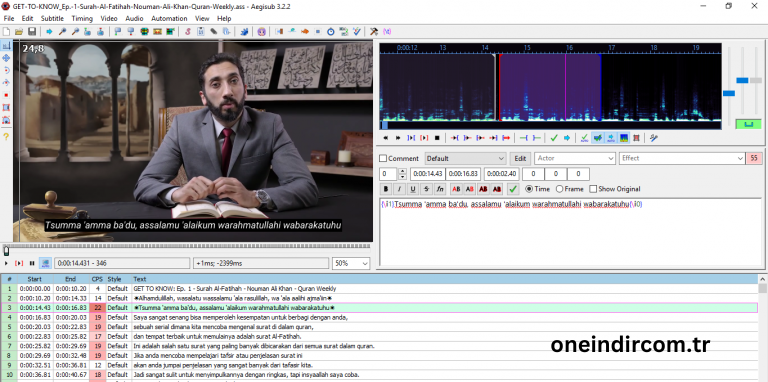Toggle karaoke mode microphone icon
The width and height of the screenshot is (768, 382).
653,138
